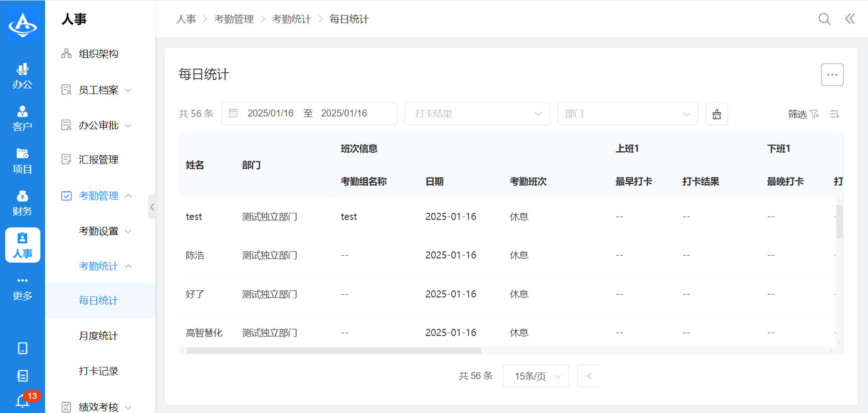This screenshot has width=868, height=413.
Task: Open the three-dots more options button
Action: 832,75
